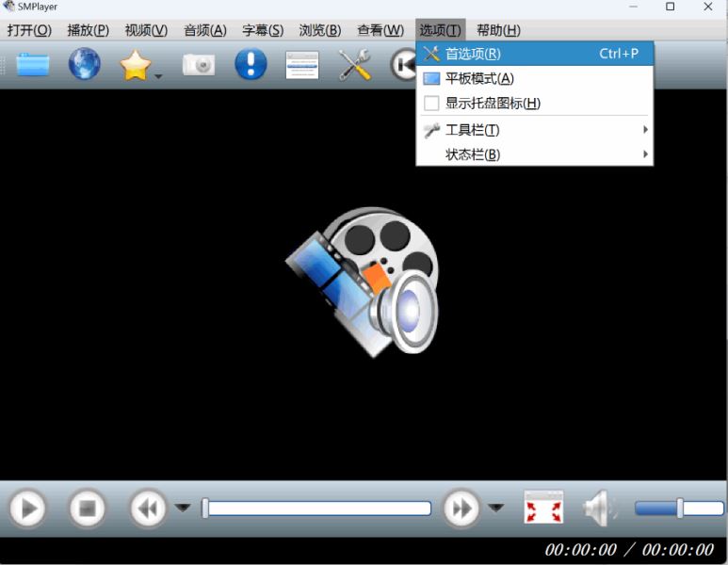The height and width of the screenshot is (565, 728).
Task: Click the SMPlayer title bar icon
Action: click(x=8, y=7)
